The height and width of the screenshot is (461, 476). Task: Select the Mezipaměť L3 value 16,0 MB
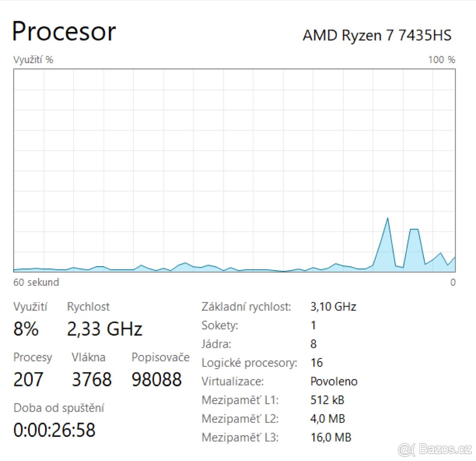point(331,437)
